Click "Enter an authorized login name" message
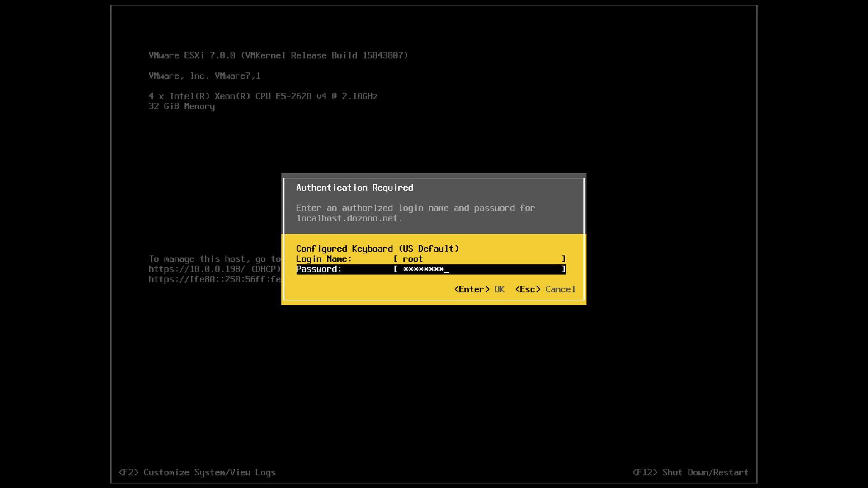868x488 pixels. click(415, 208)
